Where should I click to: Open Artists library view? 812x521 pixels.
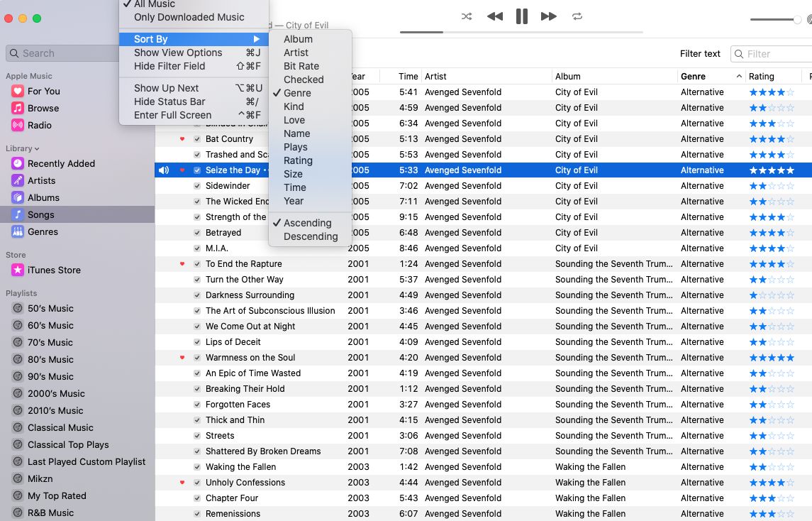point(41,181)
